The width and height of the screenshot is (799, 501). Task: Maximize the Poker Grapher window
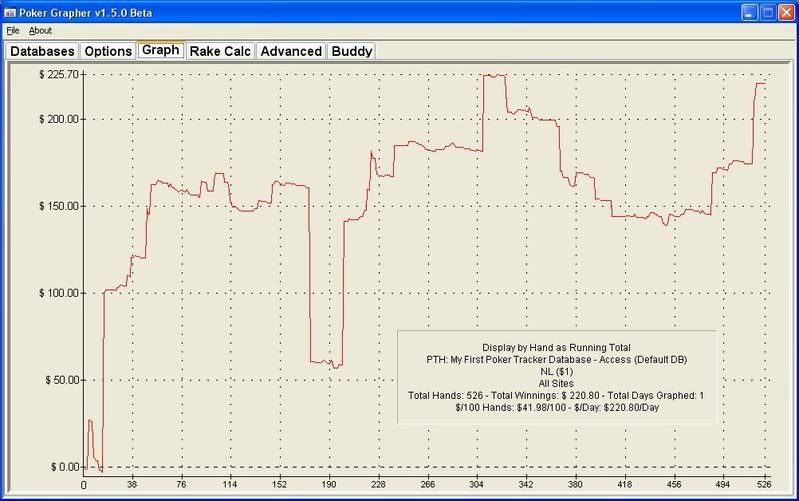[768, 12]
